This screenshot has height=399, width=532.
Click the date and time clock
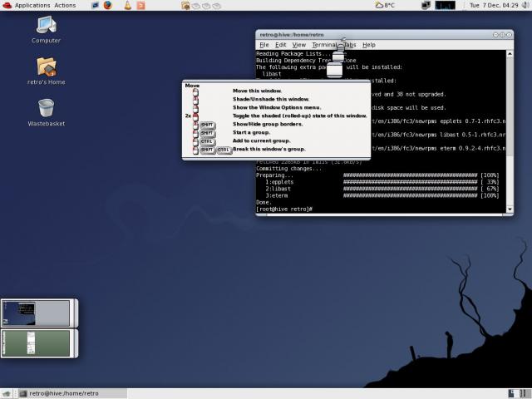[493, 5]
